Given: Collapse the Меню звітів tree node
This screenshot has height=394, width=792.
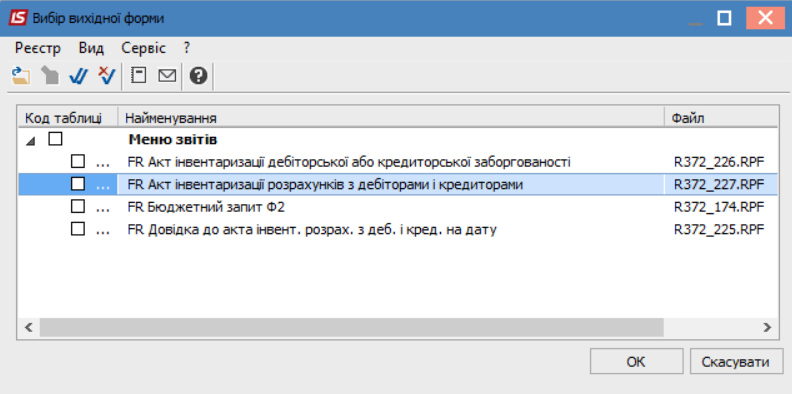Looking at the screenshot, I should tap(31, 141).
